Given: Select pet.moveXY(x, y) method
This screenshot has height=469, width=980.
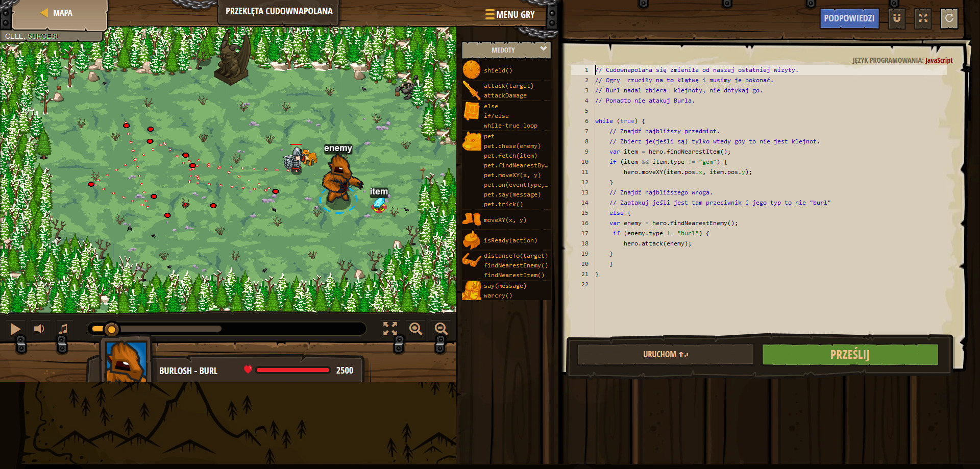Looking at the screenshot, I should pyautogui.click(x=512, y=175).
